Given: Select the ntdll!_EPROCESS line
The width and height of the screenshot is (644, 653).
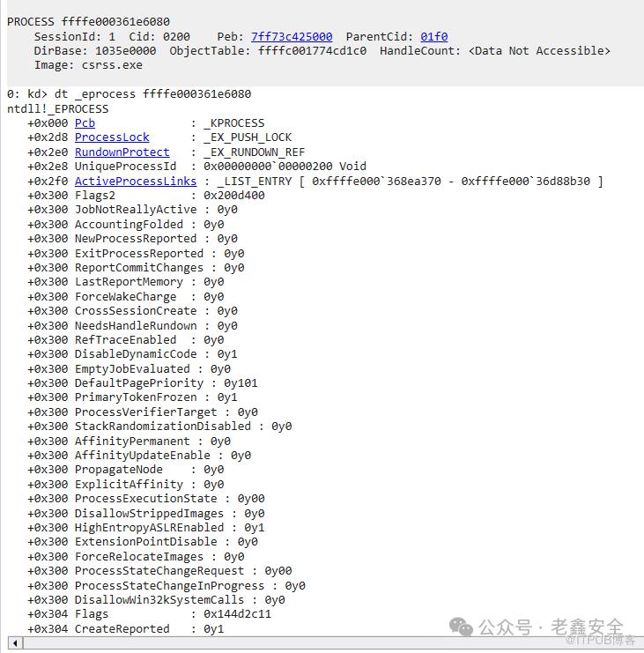Looking at the screenshot, I should tap(58, 108).
